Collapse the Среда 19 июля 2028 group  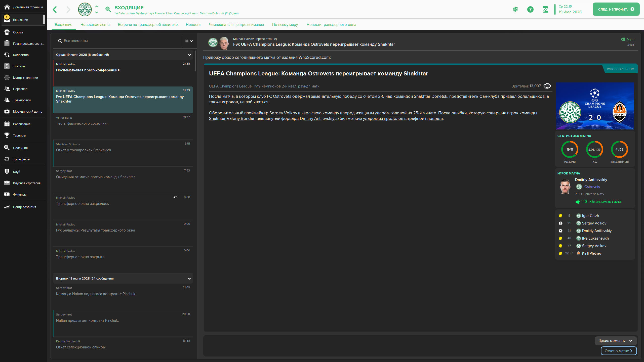point(189,55)
